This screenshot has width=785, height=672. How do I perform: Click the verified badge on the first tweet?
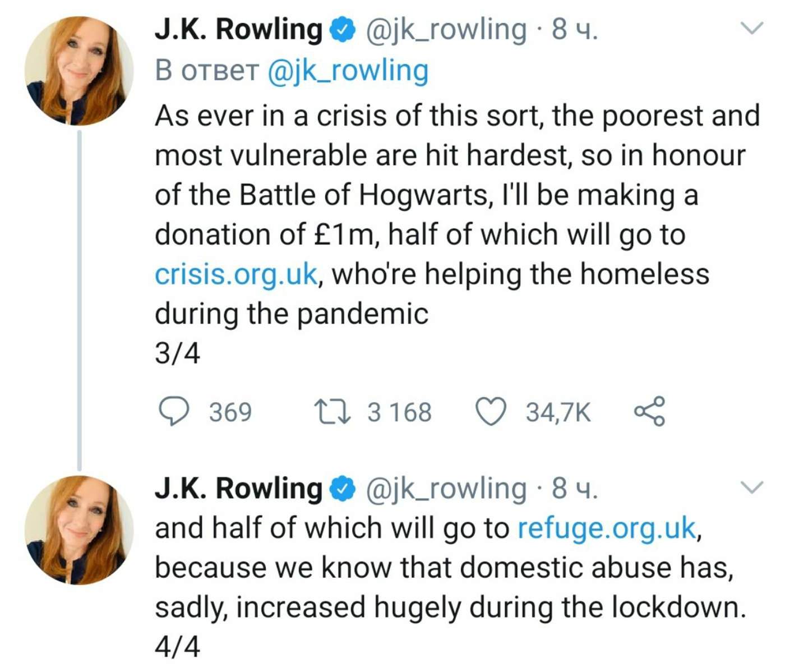342,30
